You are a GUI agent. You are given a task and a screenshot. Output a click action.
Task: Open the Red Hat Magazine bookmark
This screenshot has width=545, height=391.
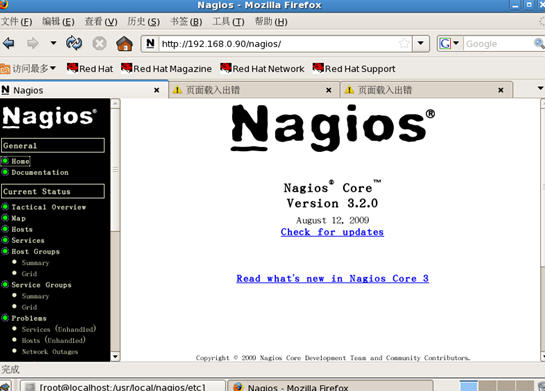[x=166, y=68]
